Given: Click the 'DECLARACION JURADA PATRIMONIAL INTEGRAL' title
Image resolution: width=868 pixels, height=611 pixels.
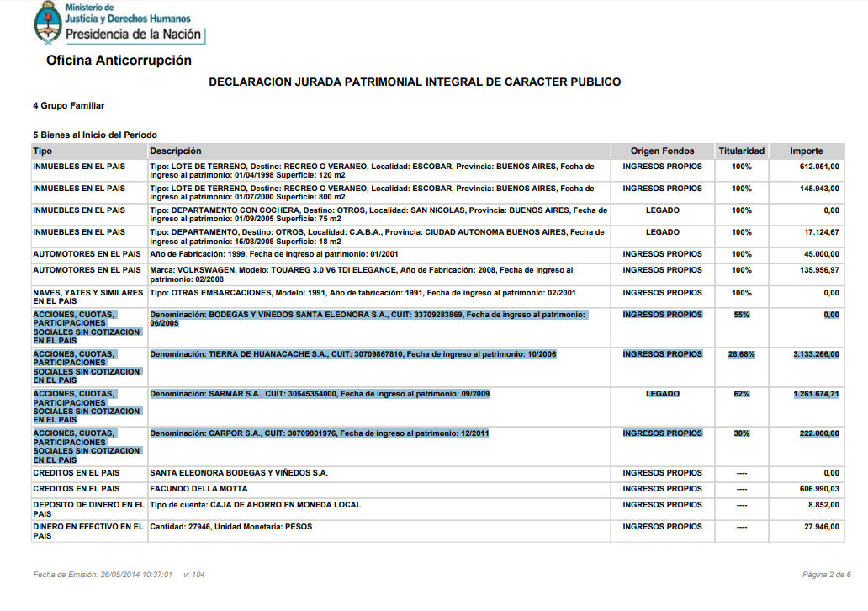Looking at the screenshot, I should click(415, 82).
